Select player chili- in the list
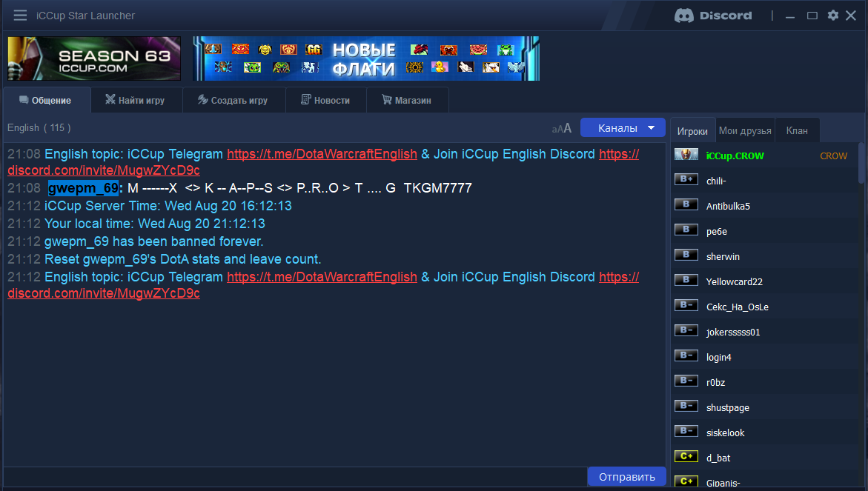 coord(766,181)
